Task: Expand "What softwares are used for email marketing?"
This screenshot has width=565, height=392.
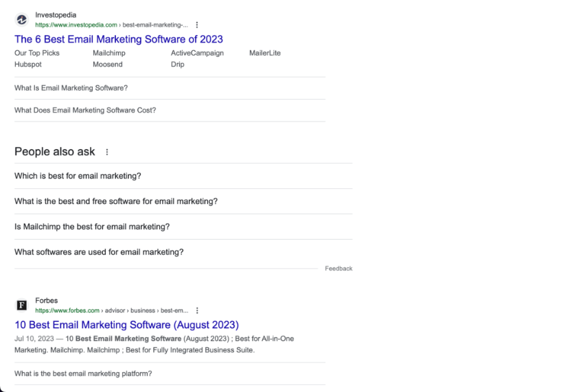Action: coord(99,252)
